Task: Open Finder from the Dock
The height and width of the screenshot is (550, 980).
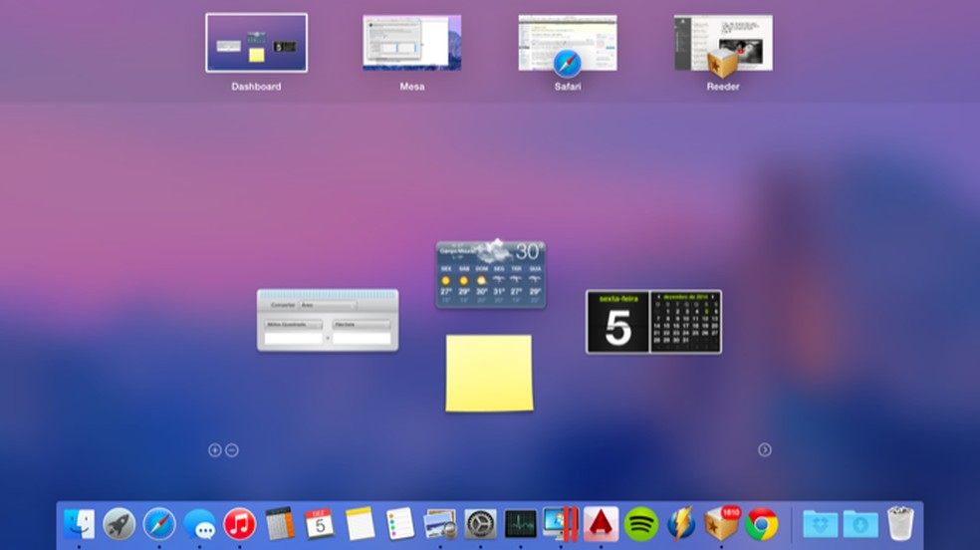Action: coord(80,523)
